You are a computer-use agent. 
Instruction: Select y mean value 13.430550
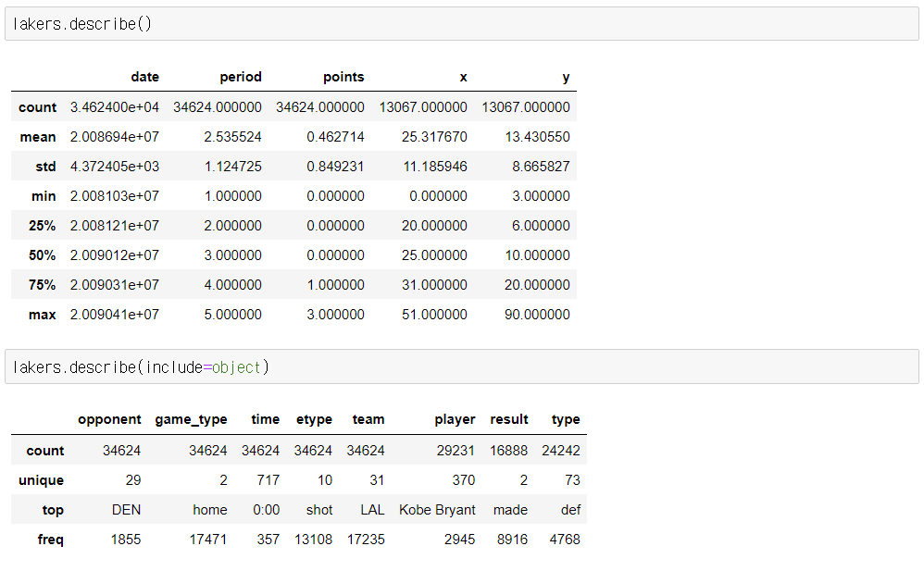pyautogui.click(x=537, y=137)
